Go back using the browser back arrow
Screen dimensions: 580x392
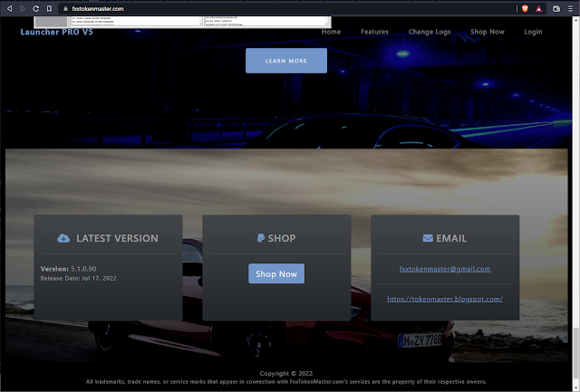click(10, 8)
